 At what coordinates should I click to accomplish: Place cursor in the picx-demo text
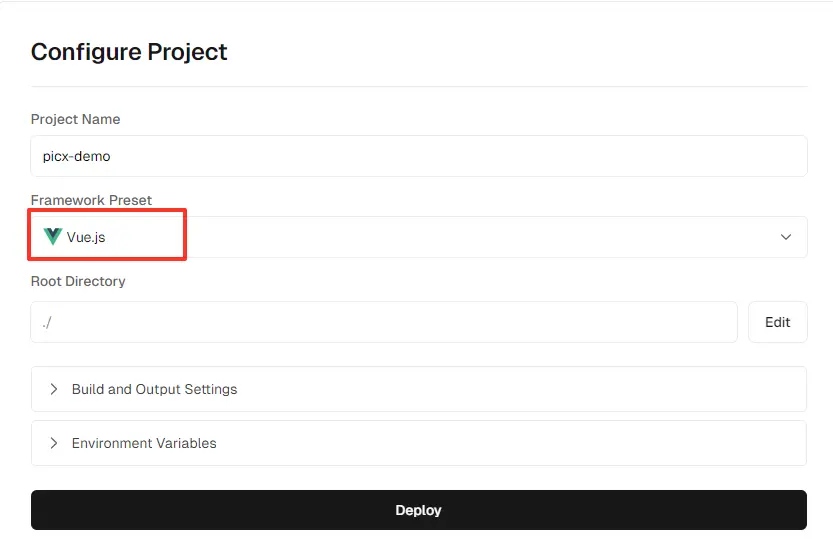(x=76, y=156)
